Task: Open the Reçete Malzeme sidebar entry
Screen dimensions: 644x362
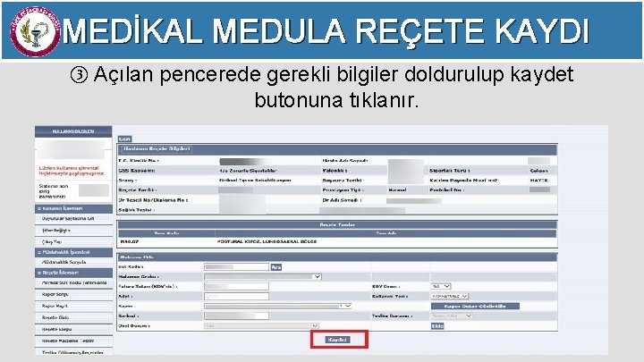Action: (68, 341)
